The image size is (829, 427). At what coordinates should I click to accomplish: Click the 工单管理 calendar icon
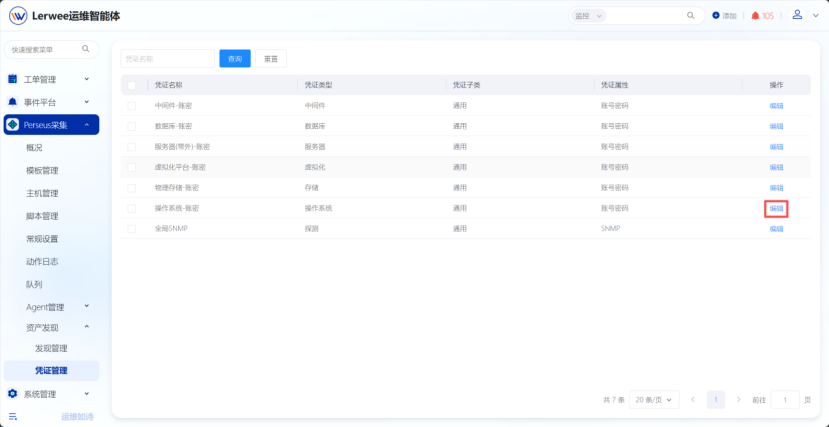[13, 79]
